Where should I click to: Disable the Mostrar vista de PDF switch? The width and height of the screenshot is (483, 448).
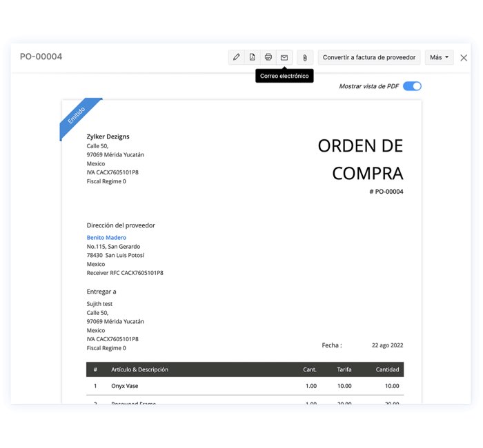pyautogui.click(x=412, y=86)
